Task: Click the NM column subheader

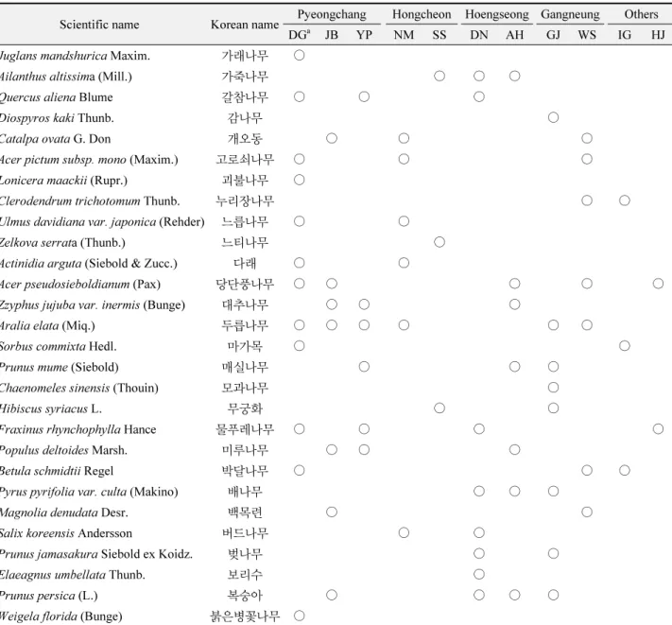Action: (404, 35)
